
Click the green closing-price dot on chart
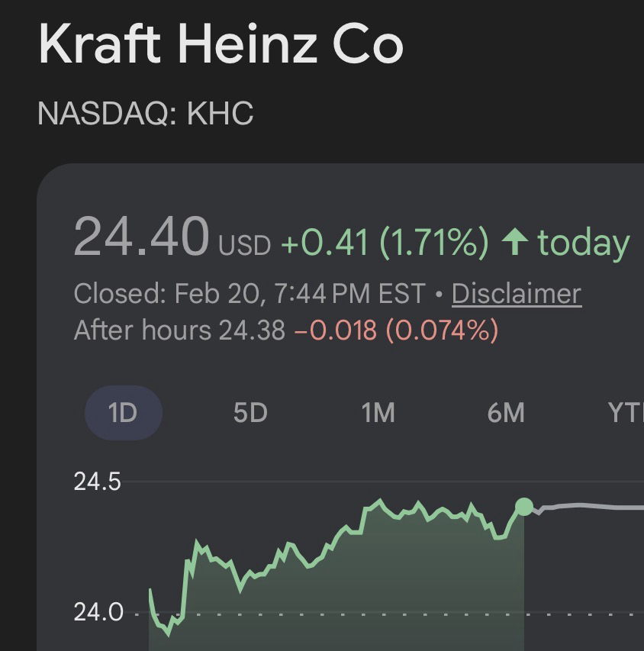pos(524,507)
